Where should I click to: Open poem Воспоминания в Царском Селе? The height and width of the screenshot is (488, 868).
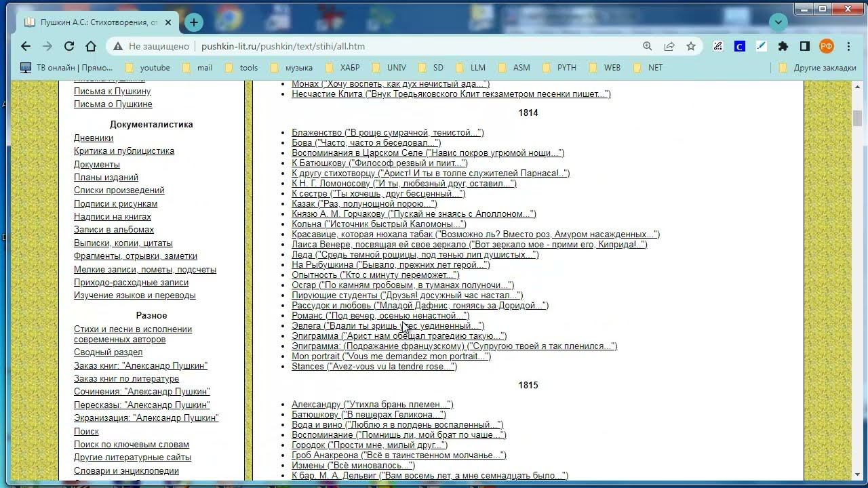428,153
